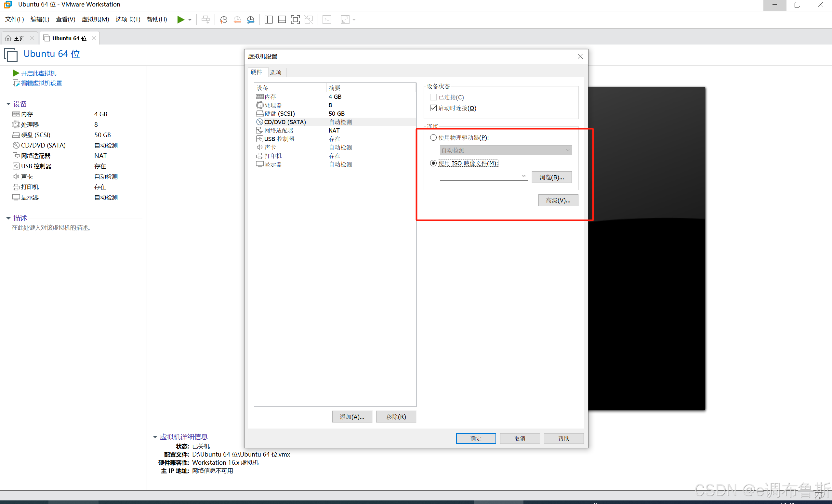Click USB 控制器 in main window sidebar

(x=36, y=166)
